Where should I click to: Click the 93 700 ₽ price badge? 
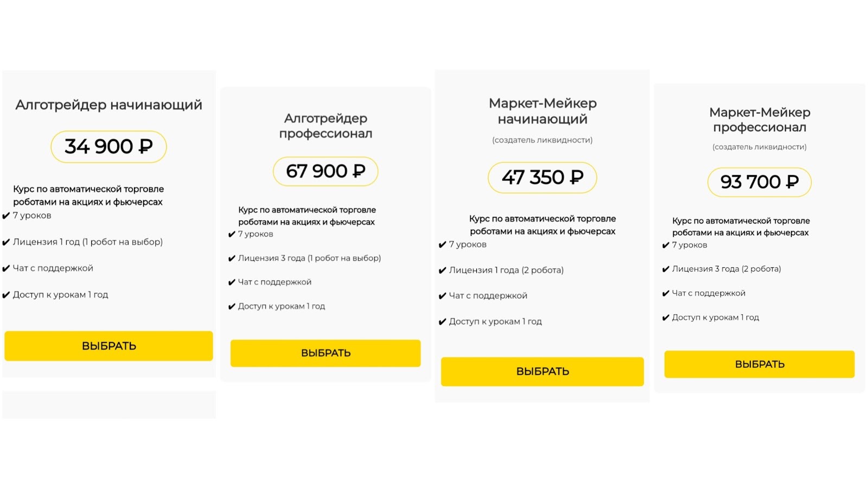[x=759, y=182]
